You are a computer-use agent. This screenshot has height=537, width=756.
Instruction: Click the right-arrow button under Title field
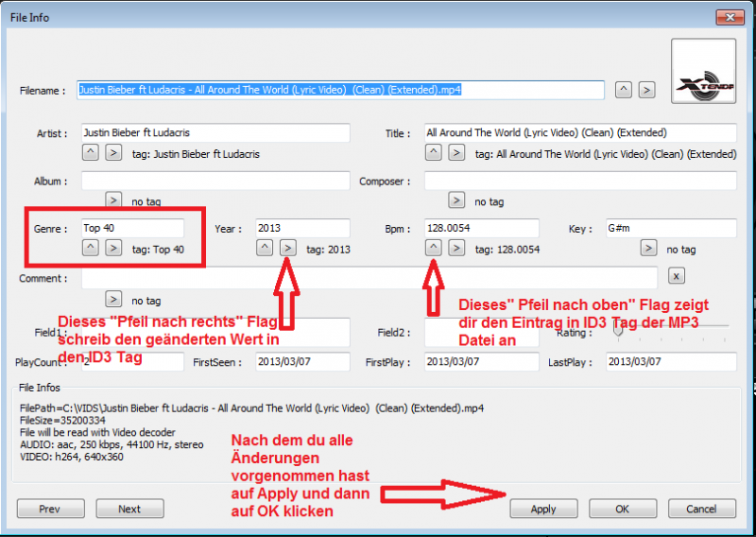click(x=456, y=152)
